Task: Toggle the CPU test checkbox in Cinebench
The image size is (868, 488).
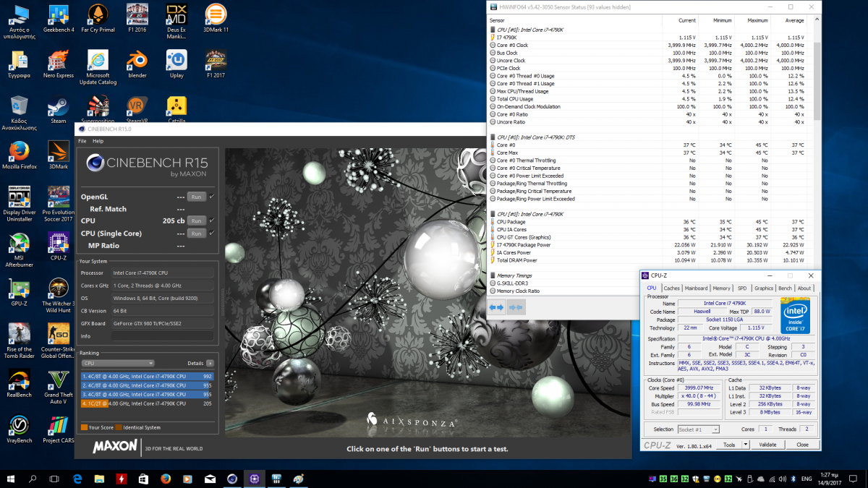Action: pos(211,221)
